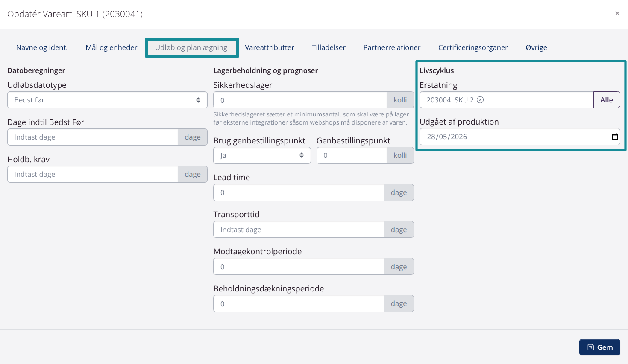
Task: Click the Alle button next to Erstatning
Action: 606,100
